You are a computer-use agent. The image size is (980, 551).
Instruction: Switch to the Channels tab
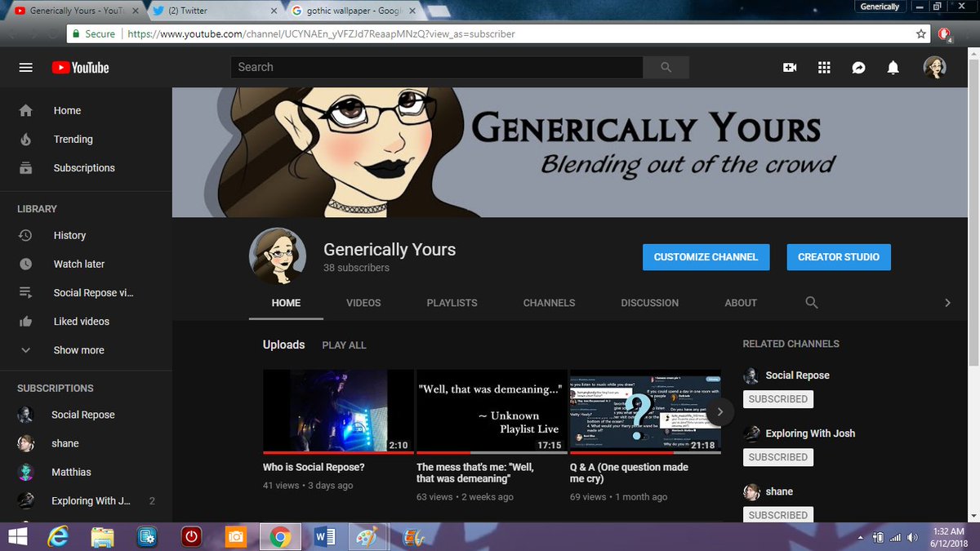click(549, 303)
